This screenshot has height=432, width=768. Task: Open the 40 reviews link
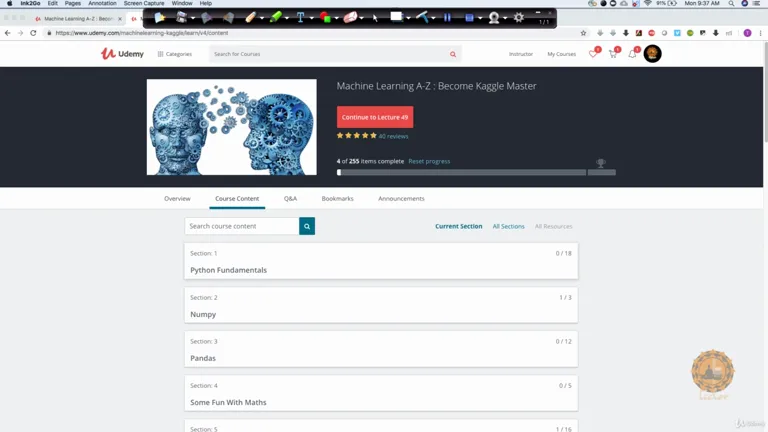393,136
